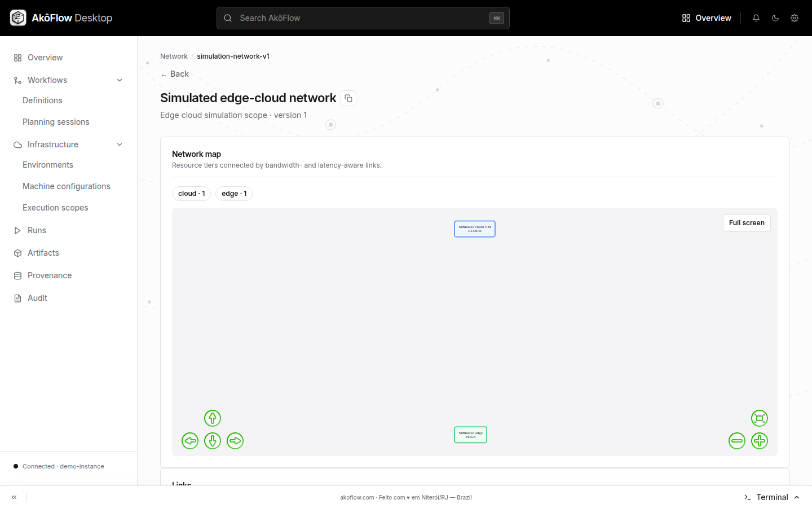This screenshot has height=508, width=812.
Task: Toggle dark mode moon icon
Action: (x=775, y=18)
